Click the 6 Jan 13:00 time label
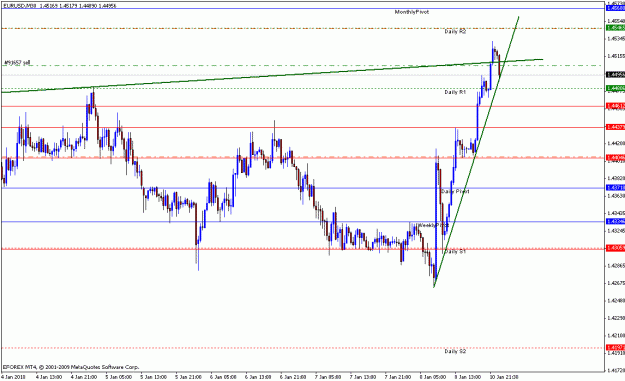Screen dimensions: 625x381 click(258, 377)
